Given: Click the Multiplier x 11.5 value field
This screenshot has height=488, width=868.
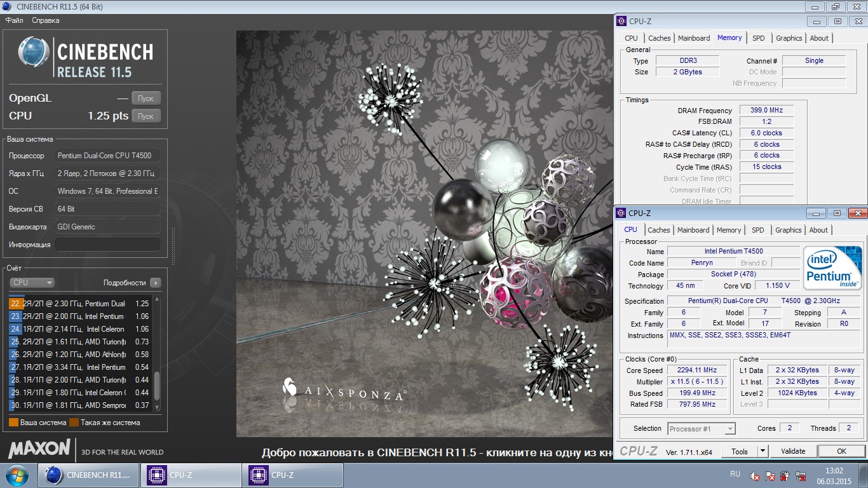Looking at the screenshot, I should (698, 382).
